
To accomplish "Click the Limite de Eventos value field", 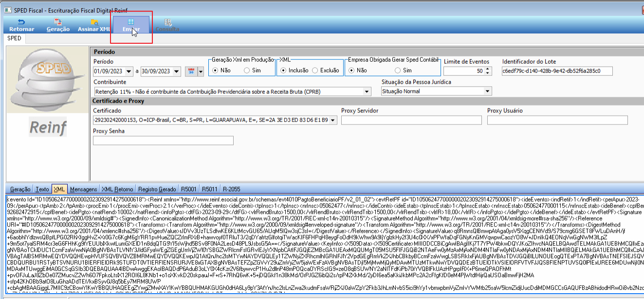I will 464,71.
